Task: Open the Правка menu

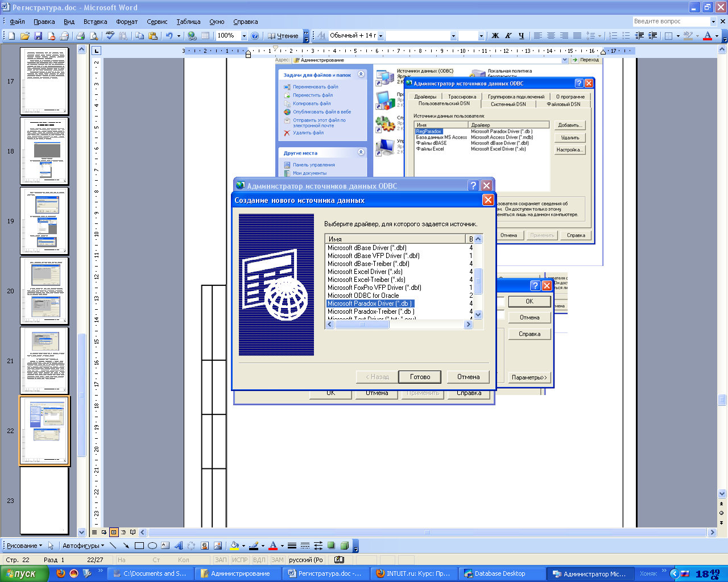Action: click(44, 22)
